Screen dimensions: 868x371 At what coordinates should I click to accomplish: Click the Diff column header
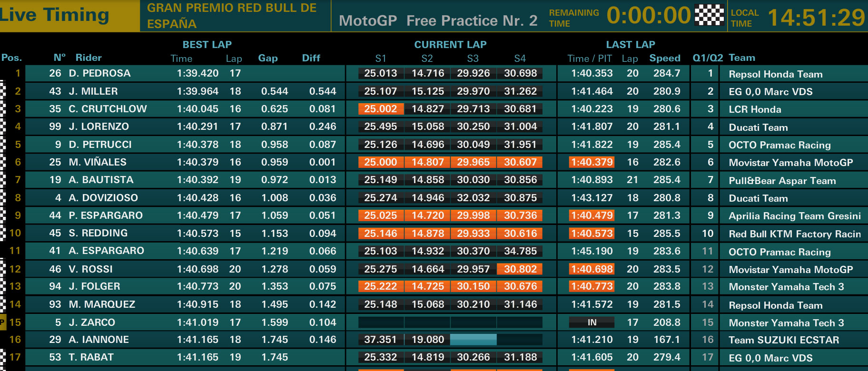[311, 58]
